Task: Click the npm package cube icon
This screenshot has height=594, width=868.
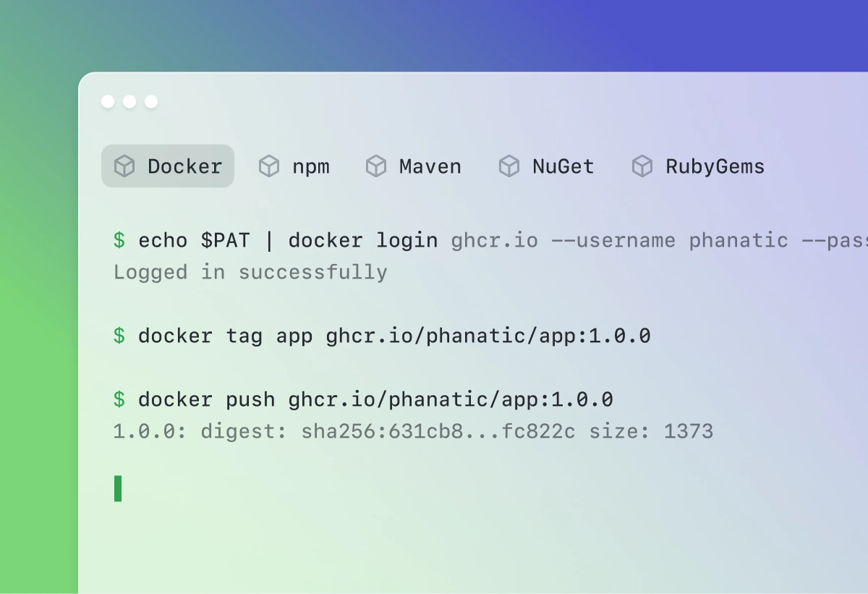Action: pos(269,166)
